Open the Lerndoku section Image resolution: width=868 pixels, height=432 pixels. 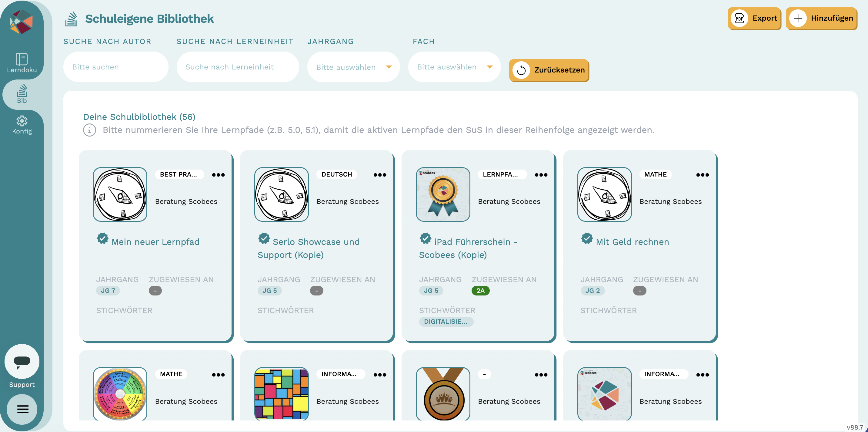pos(22,63)
